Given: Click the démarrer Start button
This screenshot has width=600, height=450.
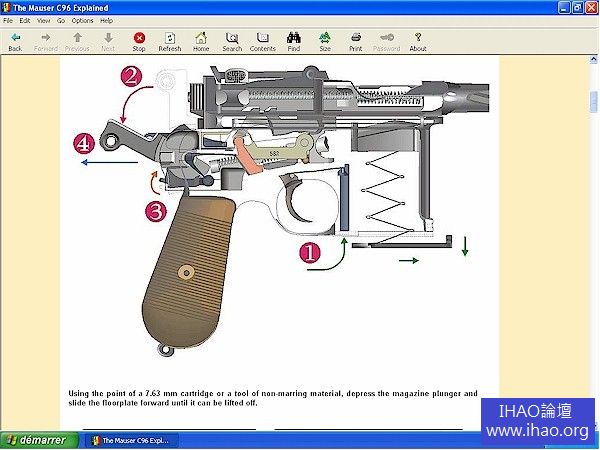Looking at the screenshot, I should (39, 440).
